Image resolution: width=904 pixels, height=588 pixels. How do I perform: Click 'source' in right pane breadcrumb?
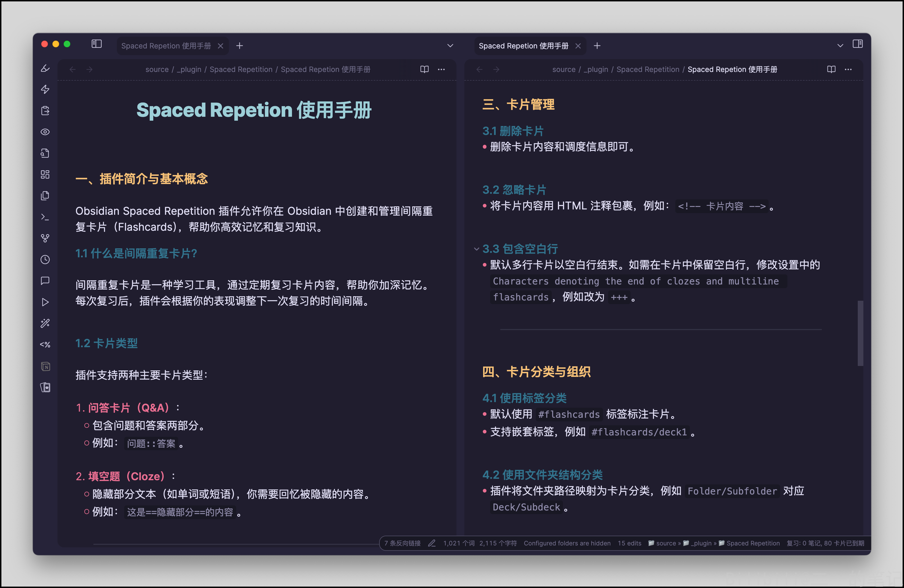pyautogui.click(x=564, y=69)
